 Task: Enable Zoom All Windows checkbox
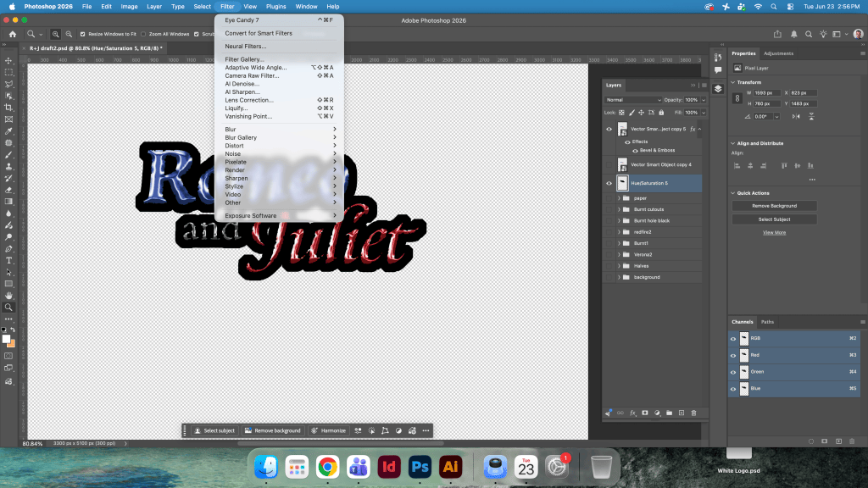143,34
